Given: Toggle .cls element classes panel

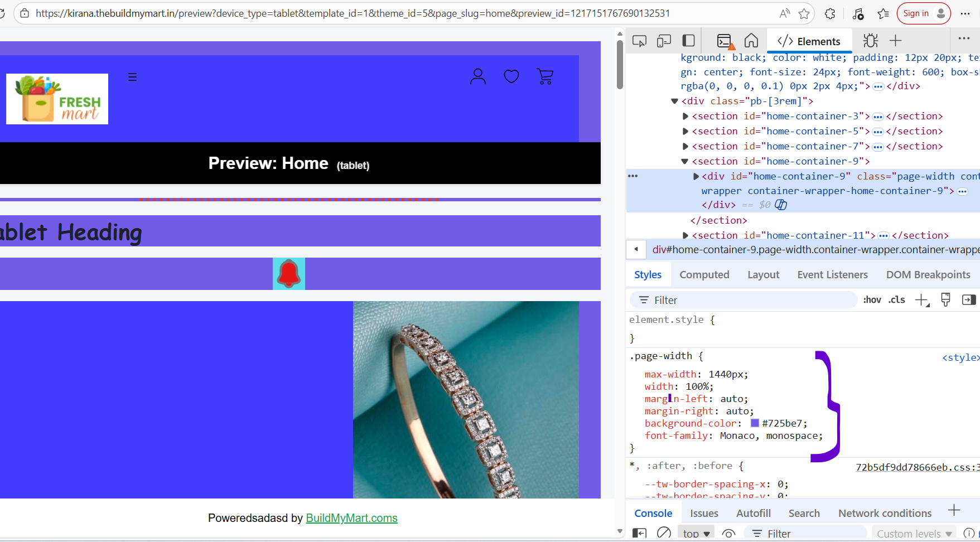Looking at the screenshot, I should coord(897,299).
